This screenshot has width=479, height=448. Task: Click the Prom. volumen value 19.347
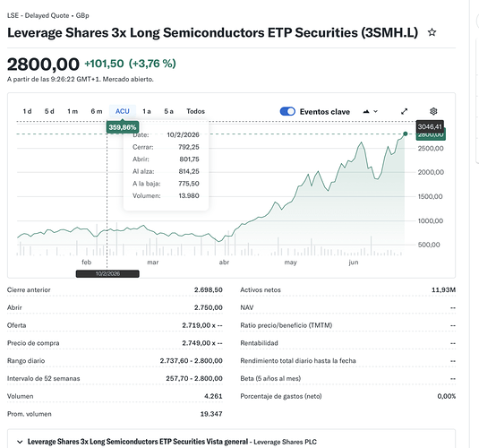[211, 414]
